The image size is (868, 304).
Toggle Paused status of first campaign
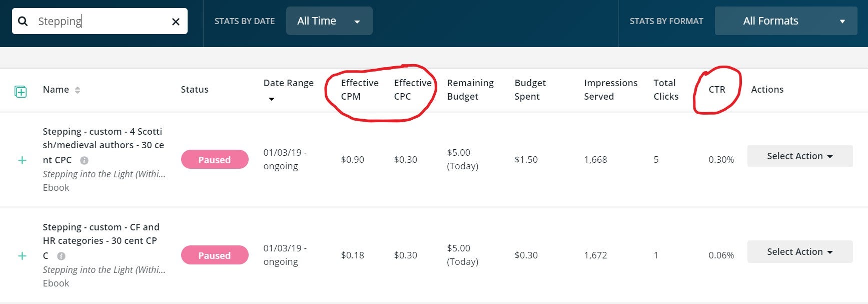pos(215,160)
